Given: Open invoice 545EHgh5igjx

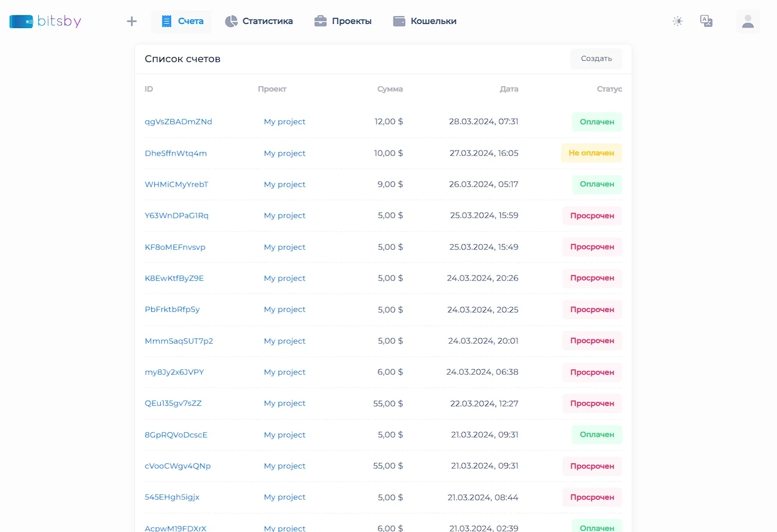Looking at the screenshot, I should [172, 497].
